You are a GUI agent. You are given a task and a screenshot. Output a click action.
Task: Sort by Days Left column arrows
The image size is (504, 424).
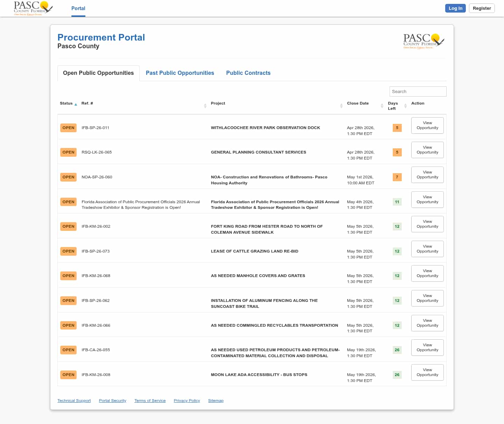[x=405, y=106]
